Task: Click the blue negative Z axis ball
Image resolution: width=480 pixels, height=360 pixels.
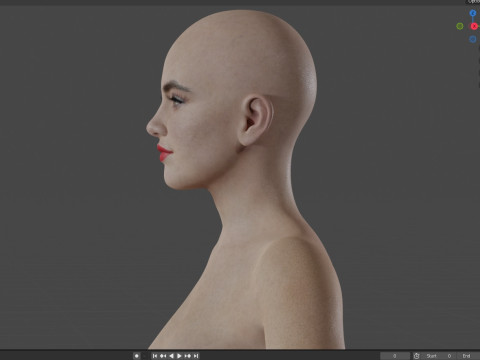Action: coord(473,39)
